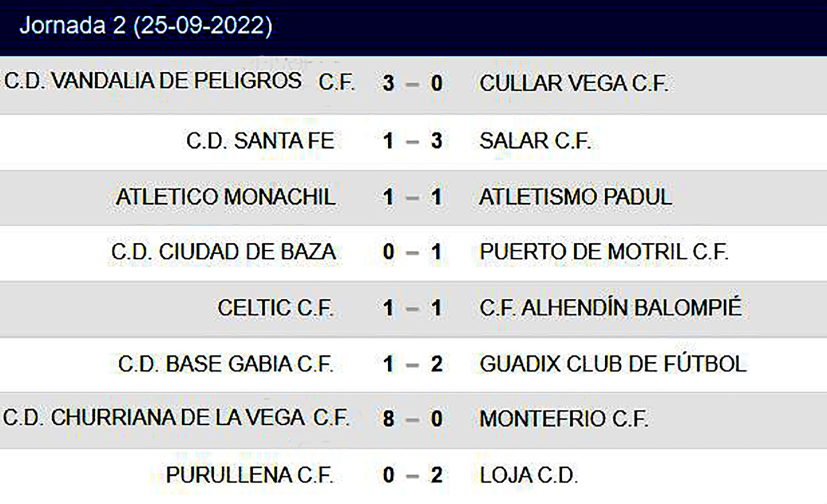
Task: Click the 3 – 0 Vandalia match score
Action: (x=412, y=84)
